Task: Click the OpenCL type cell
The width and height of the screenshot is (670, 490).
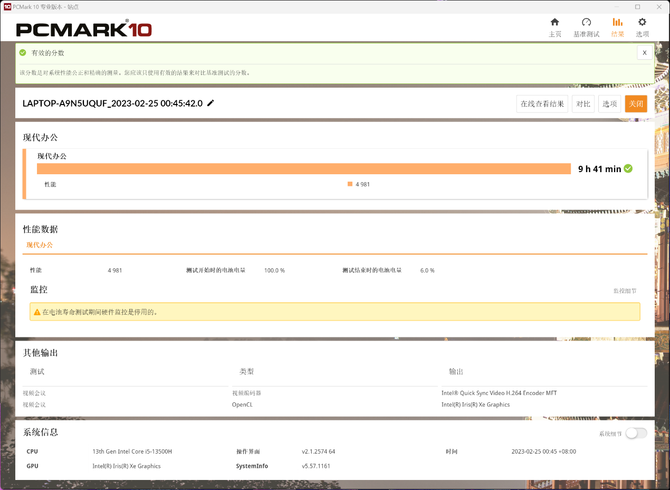Action: tap(242, 405)
